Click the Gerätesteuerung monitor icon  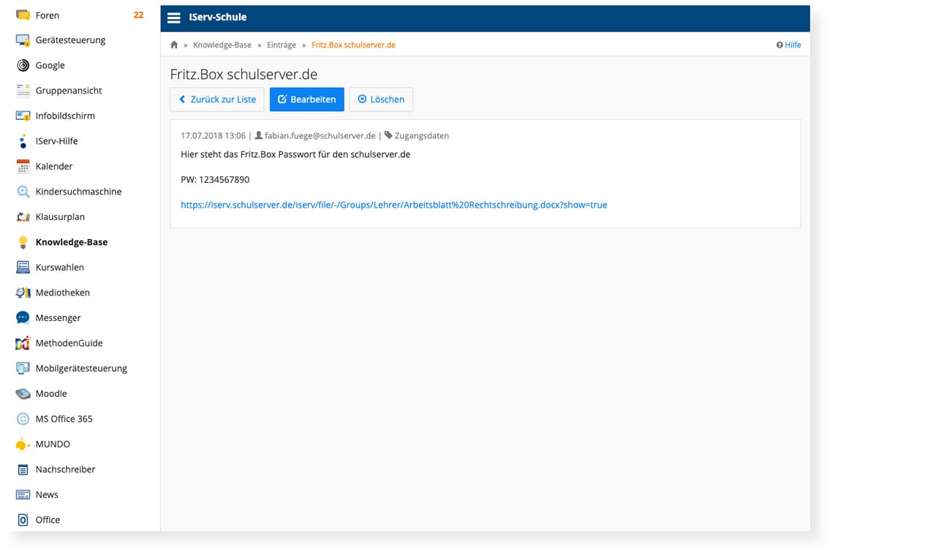[x=23, y=40]
